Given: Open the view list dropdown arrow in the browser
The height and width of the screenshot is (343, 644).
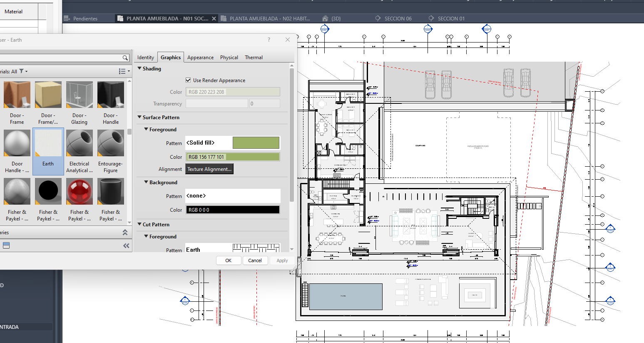Looking at the screenshot, I should click(x=128, y=71).
